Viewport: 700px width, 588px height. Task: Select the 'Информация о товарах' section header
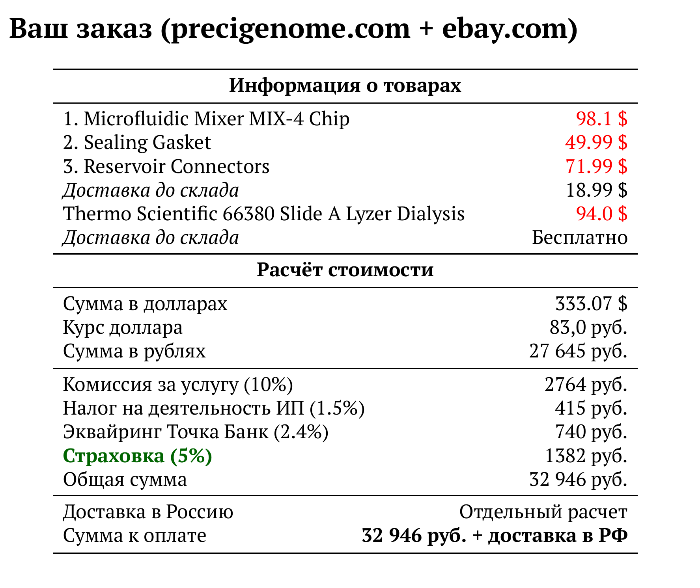click(345, 85)
